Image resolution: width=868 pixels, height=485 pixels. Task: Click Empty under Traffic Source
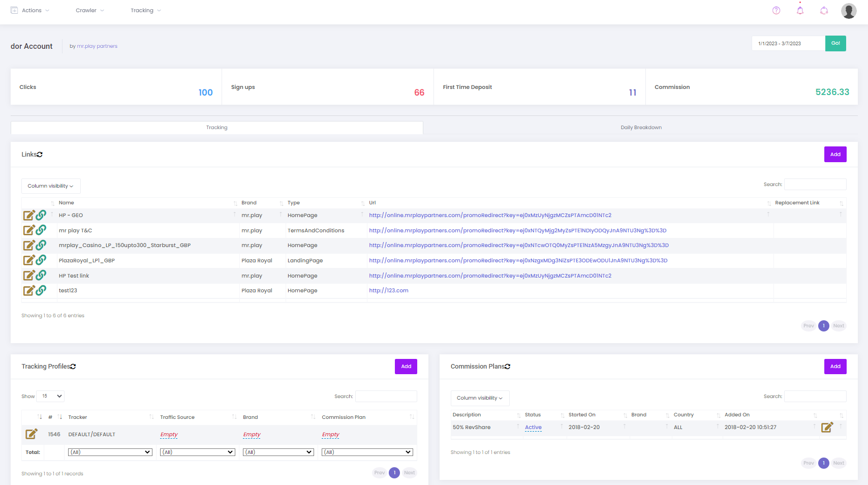tap(169, 435)
